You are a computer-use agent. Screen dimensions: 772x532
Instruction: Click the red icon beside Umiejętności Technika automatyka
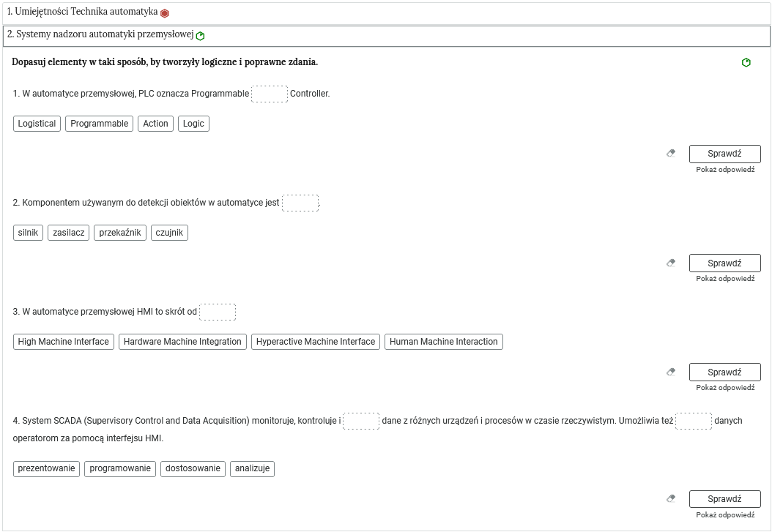click(x=165, y=13)
